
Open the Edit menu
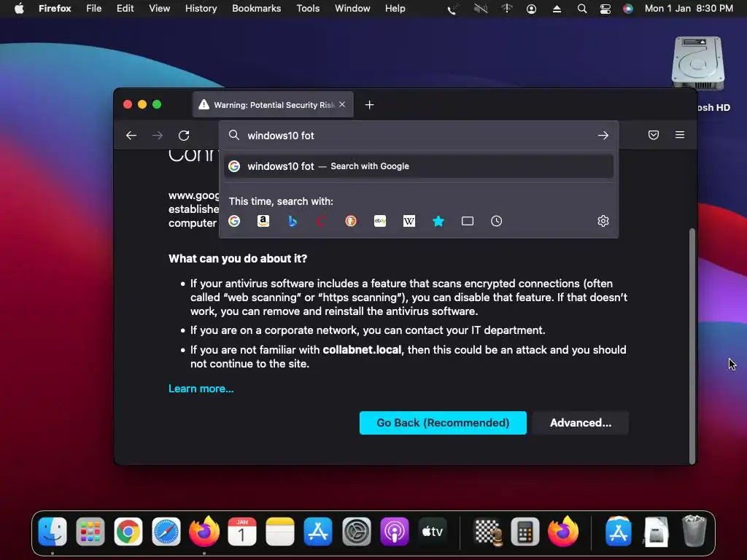click(125, 9)
